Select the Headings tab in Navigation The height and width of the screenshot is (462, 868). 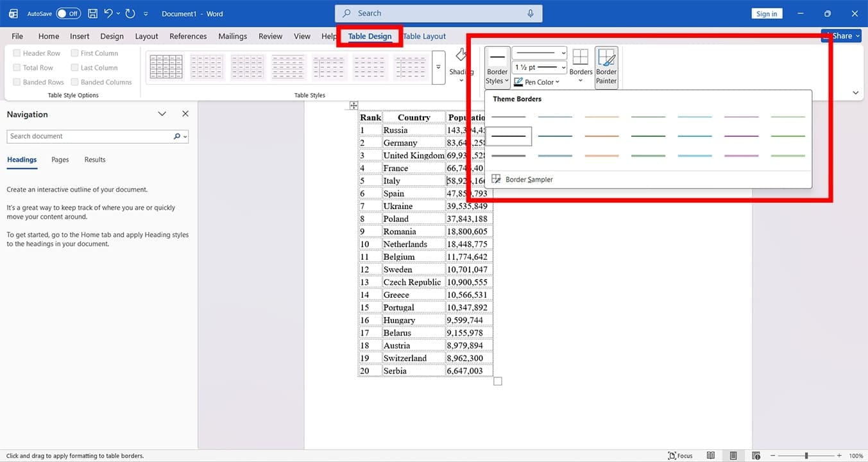(22, 160)
